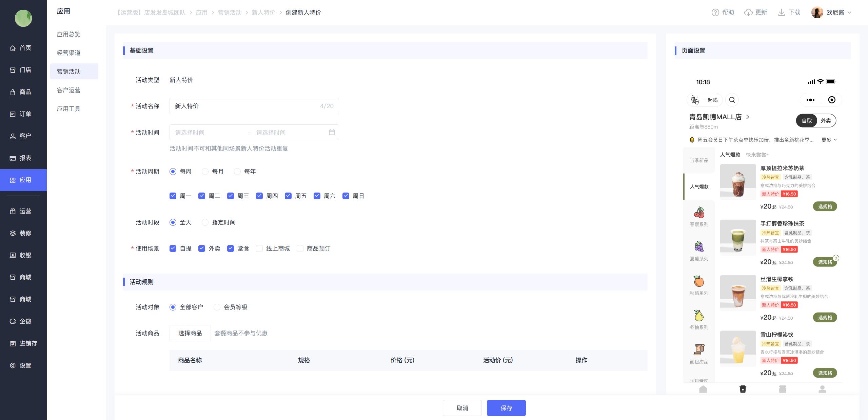Click the 更新 cloud update icon
This screenshot has height=420, width=868.
[x=748, y=13]
